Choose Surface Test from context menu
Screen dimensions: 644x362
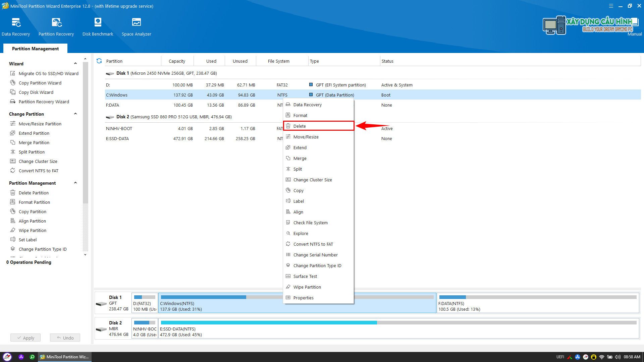[318, 276]
